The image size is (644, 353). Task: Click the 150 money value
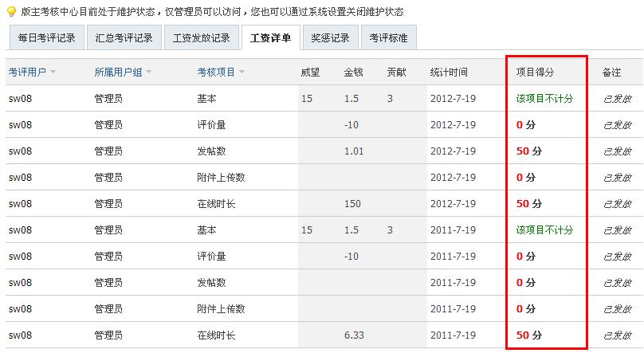tap(352, 203)
